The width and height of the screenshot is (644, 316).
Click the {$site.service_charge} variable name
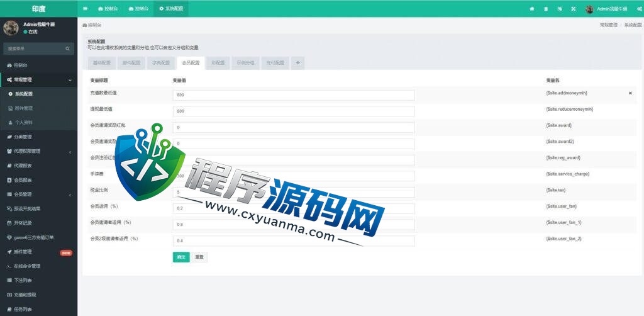click(x=568, y=174)
